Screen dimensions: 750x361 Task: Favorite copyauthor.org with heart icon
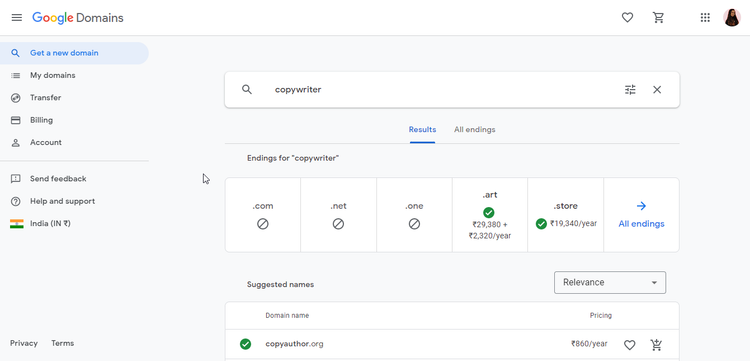coord(629,344)
